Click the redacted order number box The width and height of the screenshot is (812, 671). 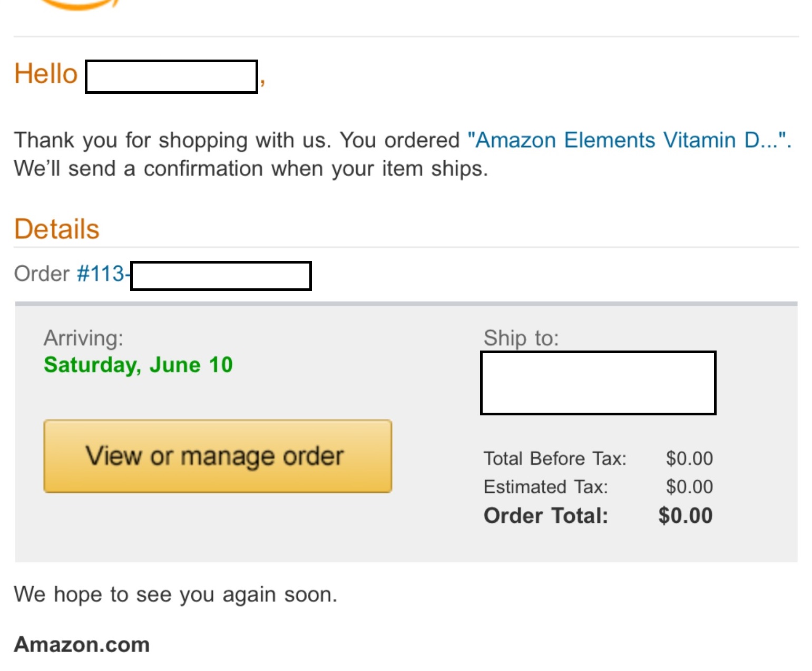(221, 276)
